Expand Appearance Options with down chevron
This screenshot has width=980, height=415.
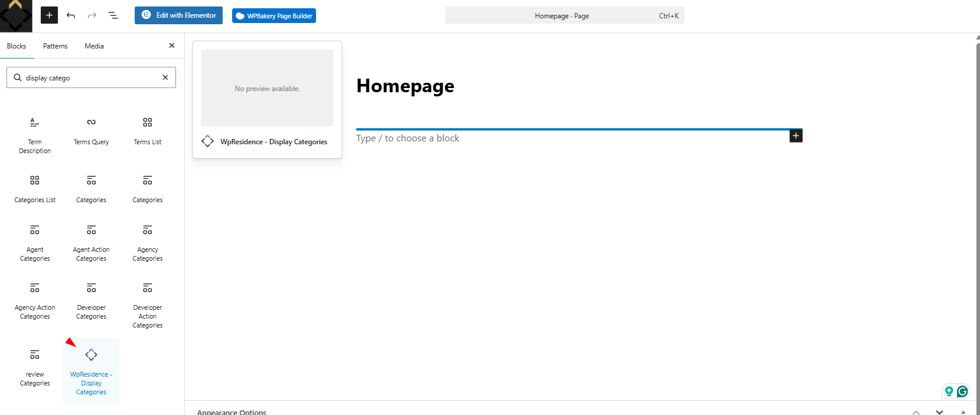click(939, 411)
